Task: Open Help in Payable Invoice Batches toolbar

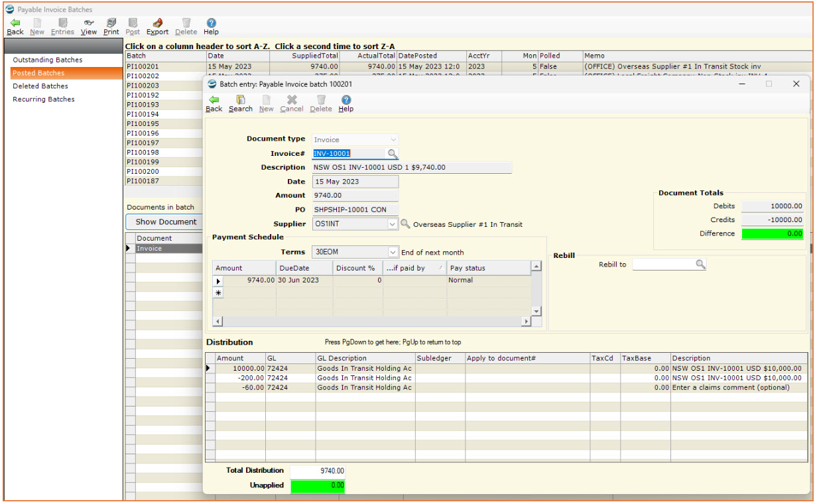Action: 211,27
